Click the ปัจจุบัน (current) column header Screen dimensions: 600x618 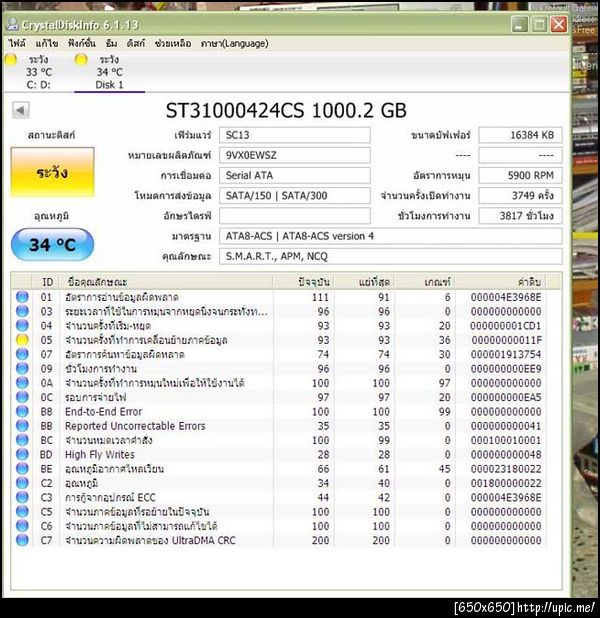click(303, 282)
